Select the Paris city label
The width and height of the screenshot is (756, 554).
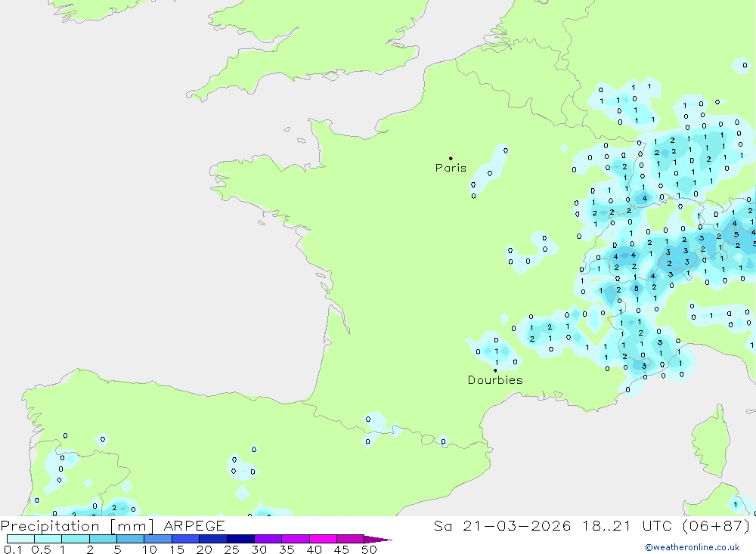coord(451,168)
